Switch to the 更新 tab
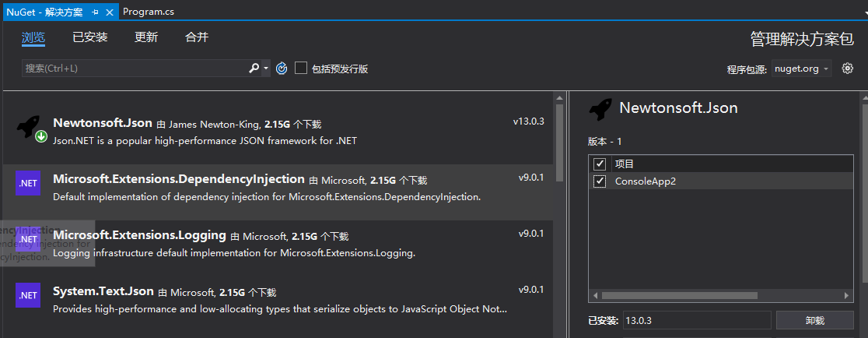Screen dimensions: 868x338 click(145, 37)
